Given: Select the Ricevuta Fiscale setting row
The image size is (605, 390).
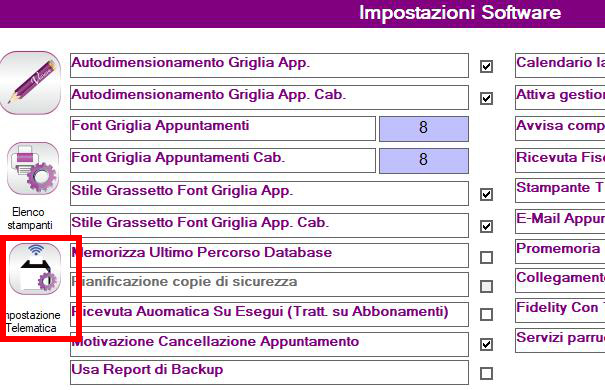Looking at the screenshot, I should (x=560, y=160).
